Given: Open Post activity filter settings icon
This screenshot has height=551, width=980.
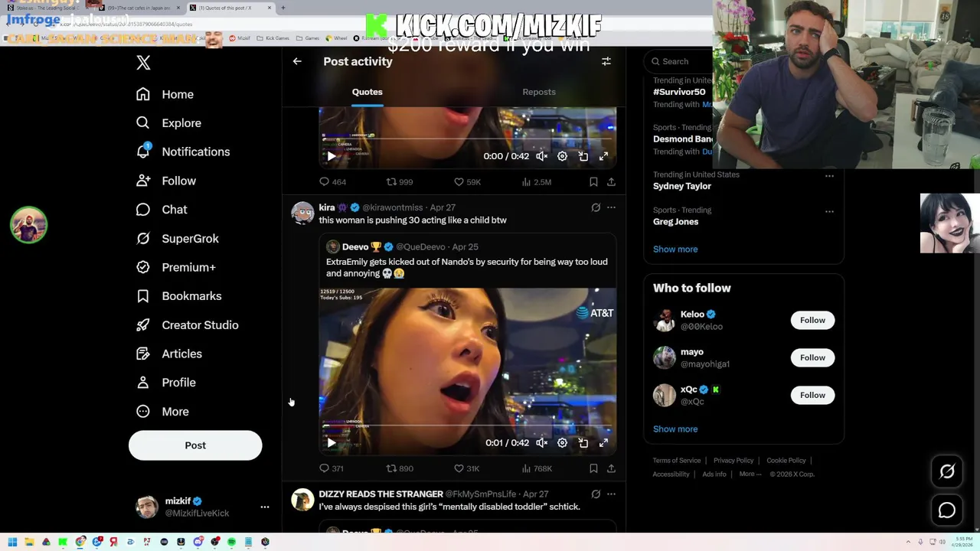Looking at the screenshot, I should (x=606, y=61).
